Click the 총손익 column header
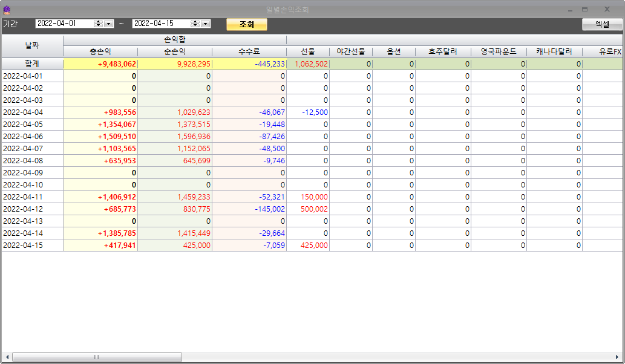The image size is (625, 364). [x=100, y=52]
